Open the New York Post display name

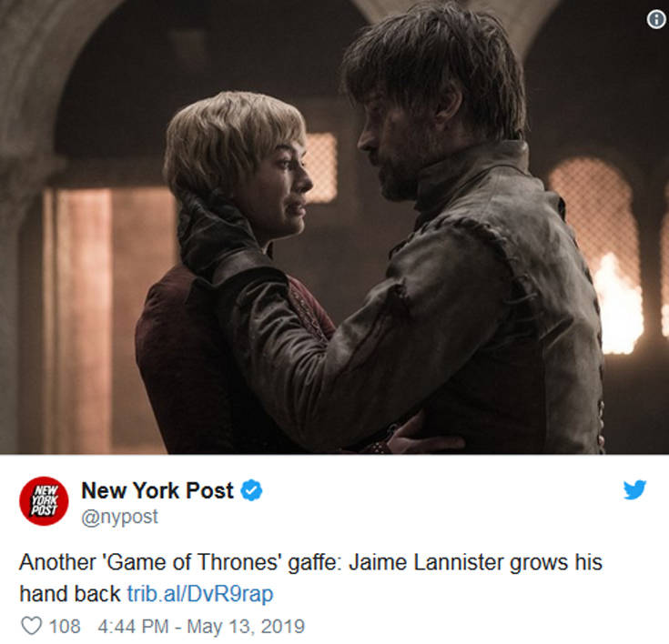tap(157, 490)
